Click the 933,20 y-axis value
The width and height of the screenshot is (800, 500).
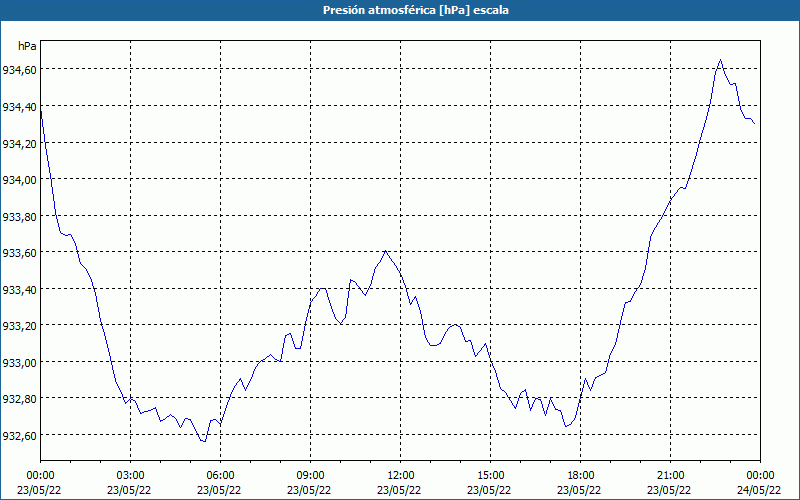pos(19,326)
